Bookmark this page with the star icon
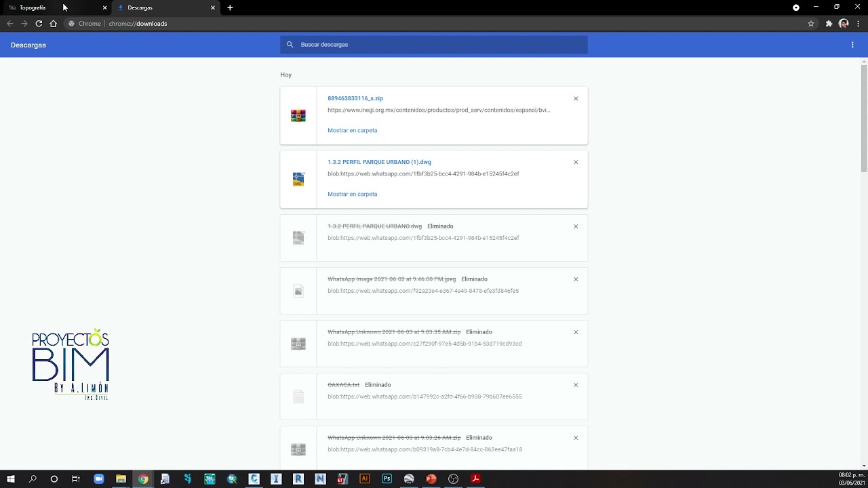This screenshot has height=488, width=868. point(811,24)
